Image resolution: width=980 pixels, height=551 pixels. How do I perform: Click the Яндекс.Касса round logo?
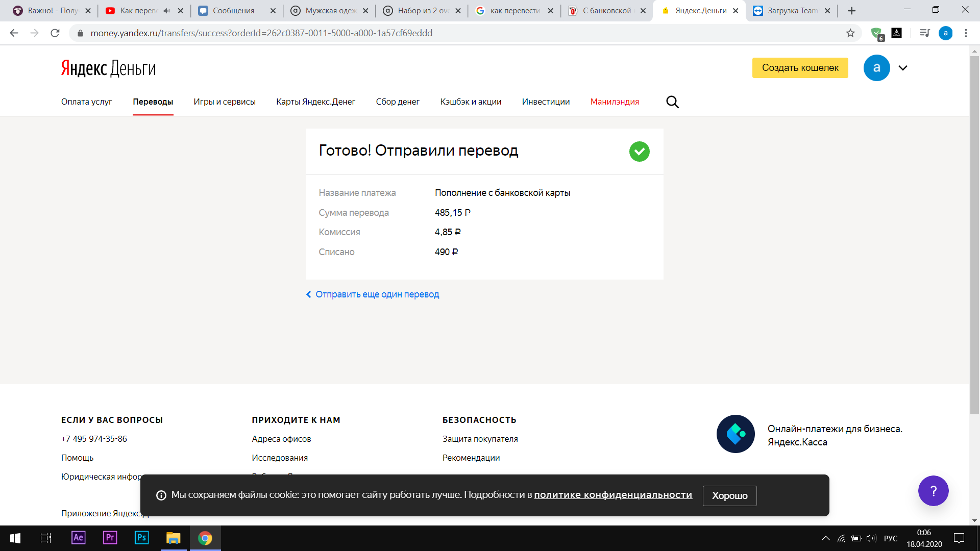coord(736,434)
